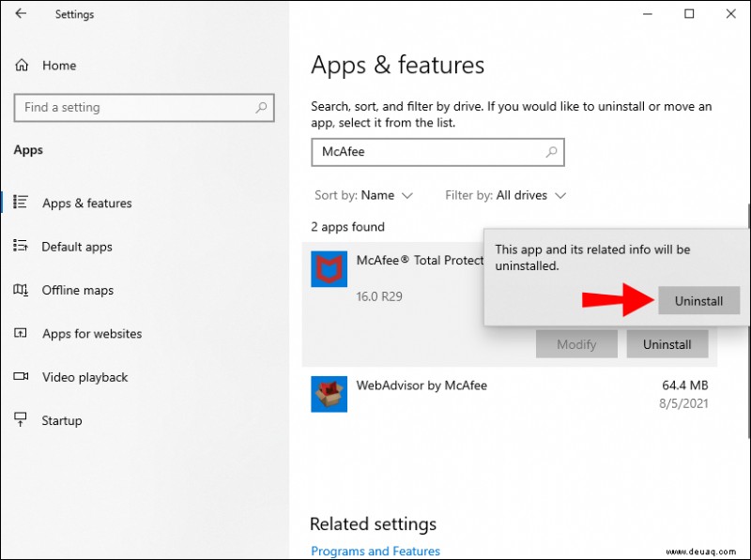Click the WebAdvisor by McAfee app icon

(330, 394)
